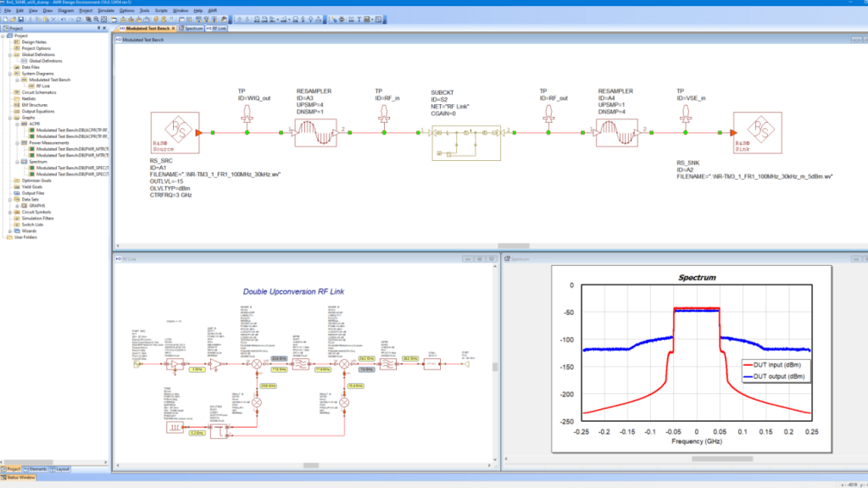Click the R&S Source block icon

[175, 133]
